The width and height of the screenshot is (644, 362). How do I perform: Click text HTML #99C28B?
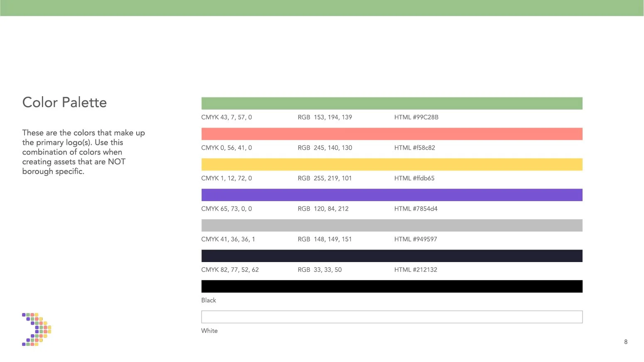416,117
